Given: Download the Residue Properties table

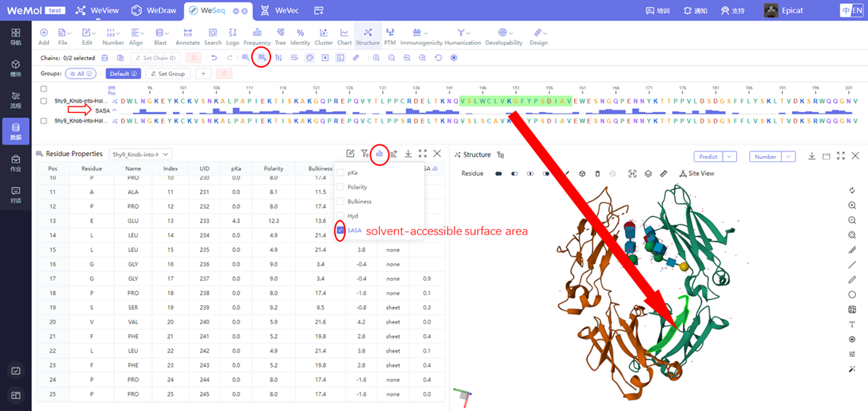Looking at the screenshot, I should 408,154.
